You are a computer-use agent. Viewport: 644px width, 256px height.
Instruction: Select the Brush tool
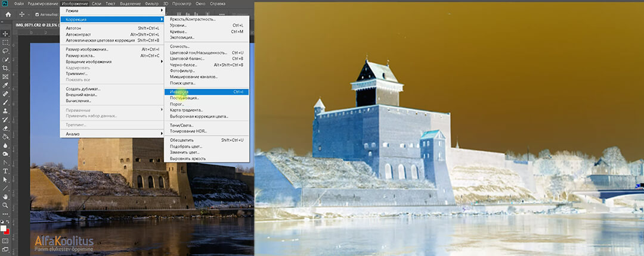[x=5, y=102]
